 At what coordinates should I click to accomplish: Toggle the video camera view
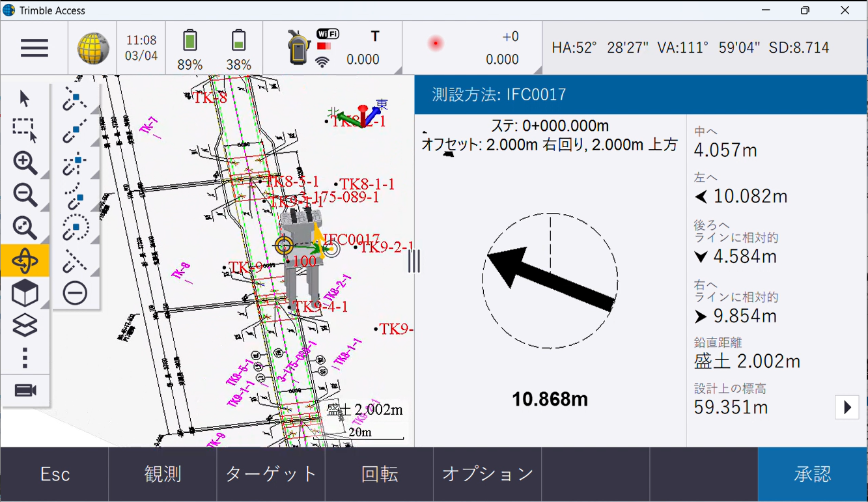coord(25,391)
